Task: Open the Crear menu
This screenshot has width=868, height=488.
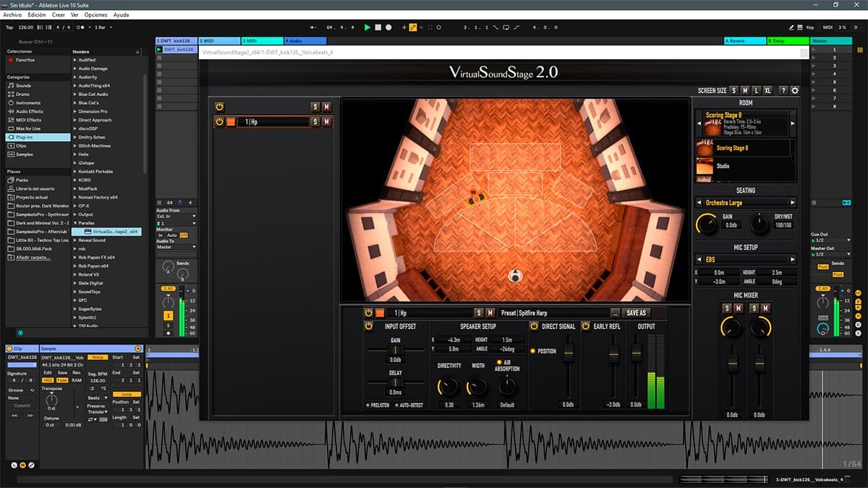Action: [59, 14]
